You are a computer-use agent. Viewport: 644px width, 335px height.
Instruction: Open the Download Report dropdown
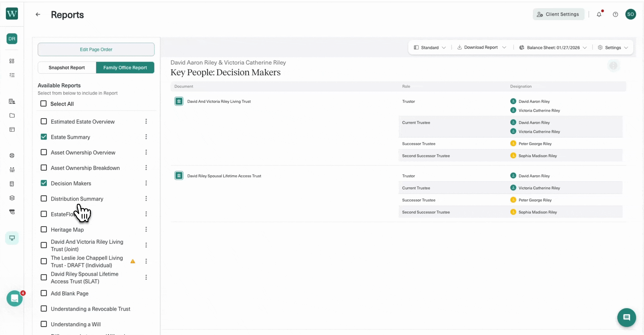[481, 47]
